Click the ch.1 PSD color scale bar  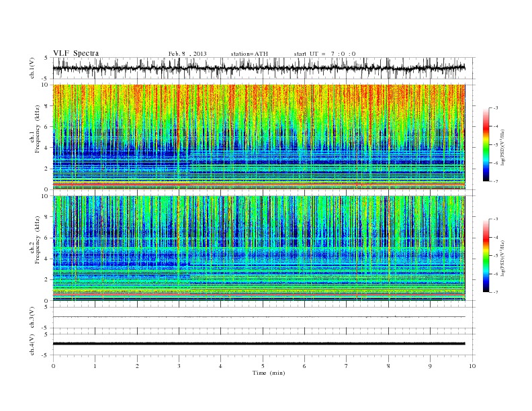click(486, 144)
